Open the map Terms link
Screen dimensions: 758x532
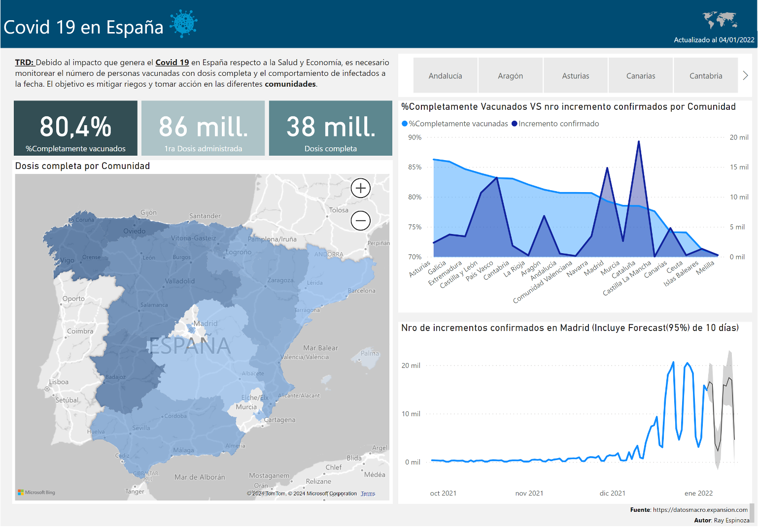(x=368, y=494)
